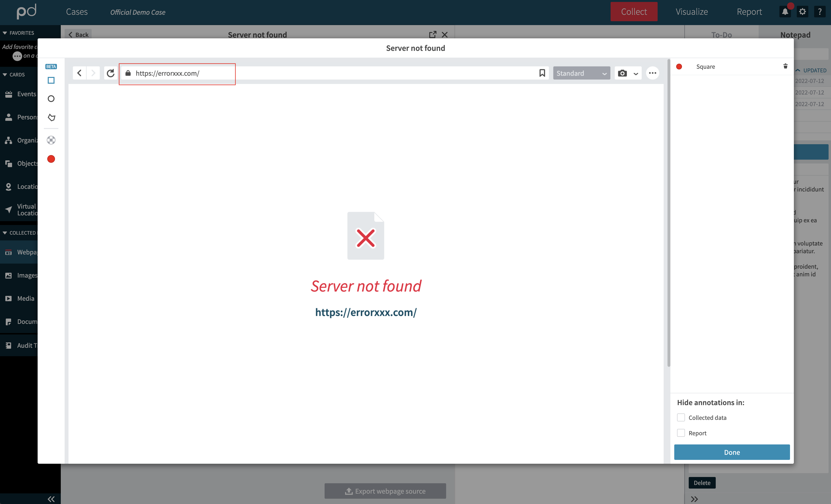
Task: Open Images in the sidebar
Action: point(19,275)
